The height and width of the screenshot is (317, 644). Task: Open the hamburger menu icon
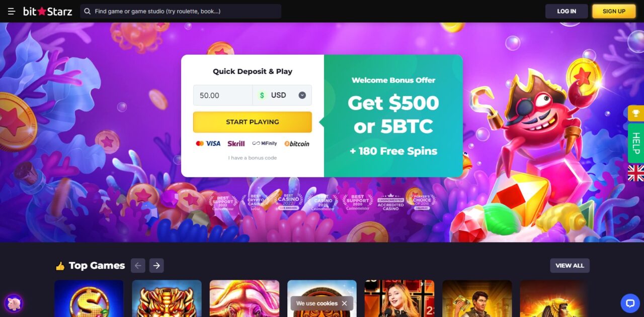12,11
